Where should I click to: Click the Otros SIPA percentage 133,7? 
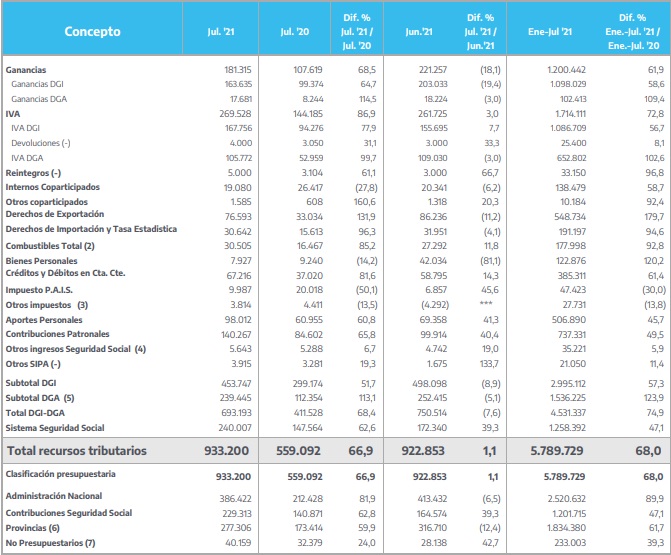488,364
